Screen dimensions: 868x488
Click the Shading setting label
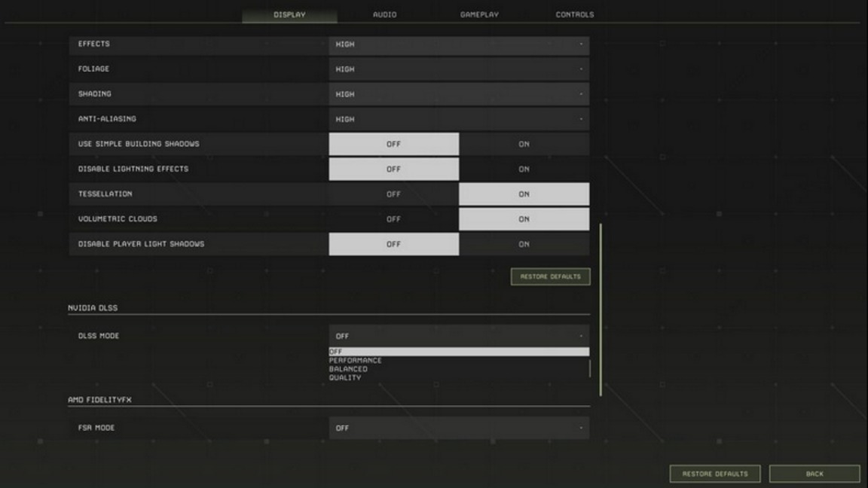[x=95, y=94]
